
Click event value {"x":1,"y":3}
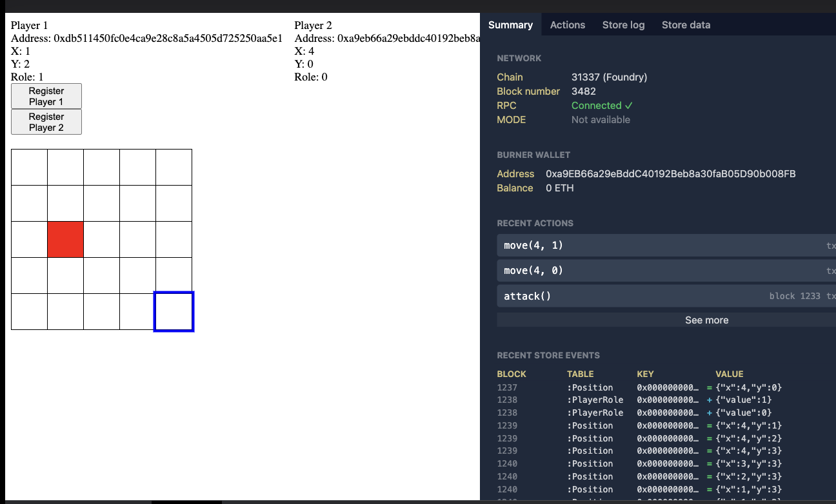point(749,489)
